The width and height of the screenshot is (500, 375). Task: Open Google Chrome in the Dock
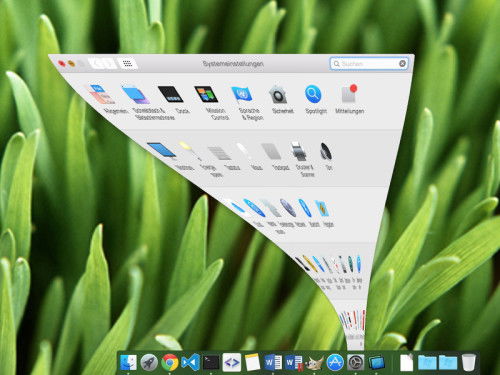pos(170,362)
